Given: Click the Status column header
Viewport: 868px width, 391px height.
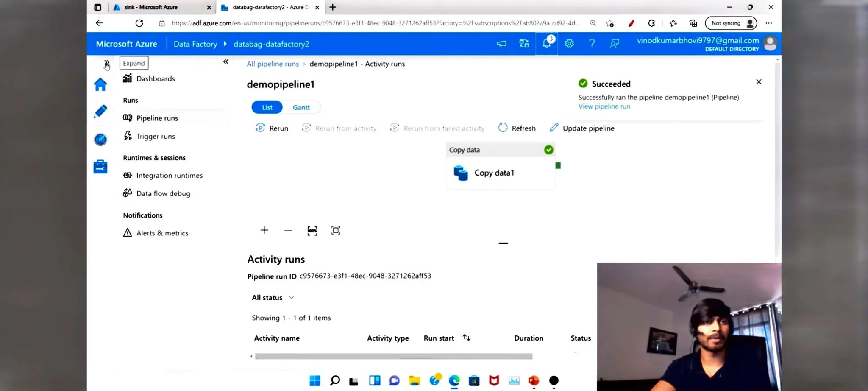Looking at the screenshot, I should [581, 338].
